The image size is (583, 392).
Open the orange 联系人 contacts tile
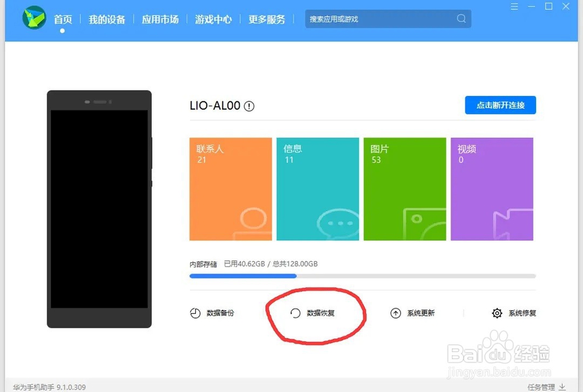[x=230, y=189]
